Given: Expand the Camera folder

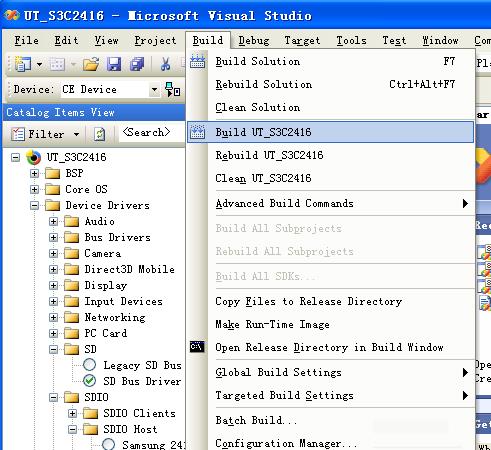Looking at the screenshot, I should click(53, 253).
